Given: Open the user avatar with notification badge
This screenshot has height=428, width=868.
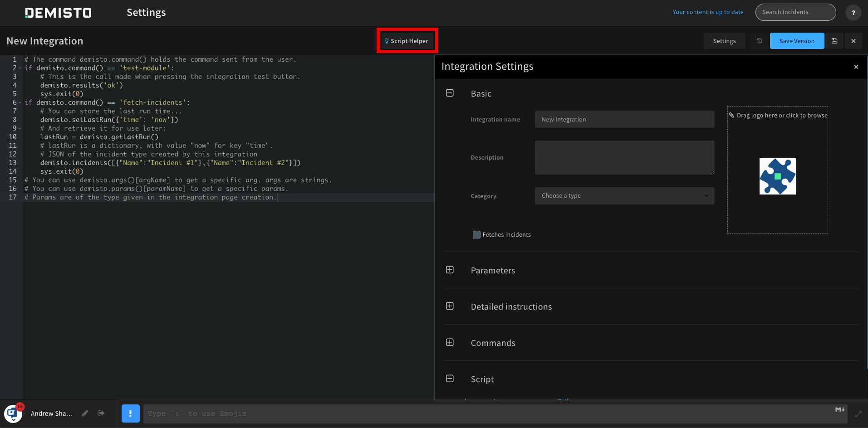Looking at the screenshot, I should point(13,413).
